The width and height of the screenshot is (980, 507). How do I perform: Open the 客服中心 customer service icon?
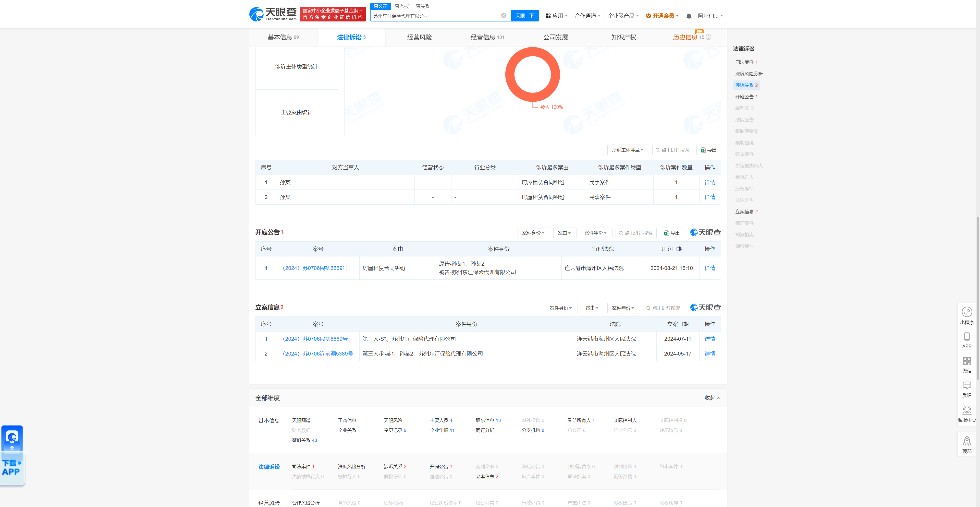coord(967,414)
